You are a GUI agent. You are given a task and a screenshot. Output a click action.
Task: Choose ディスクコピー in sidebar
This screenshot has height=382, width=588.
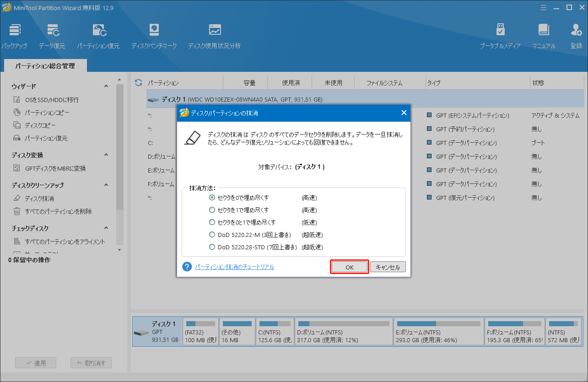pos(35,125)
